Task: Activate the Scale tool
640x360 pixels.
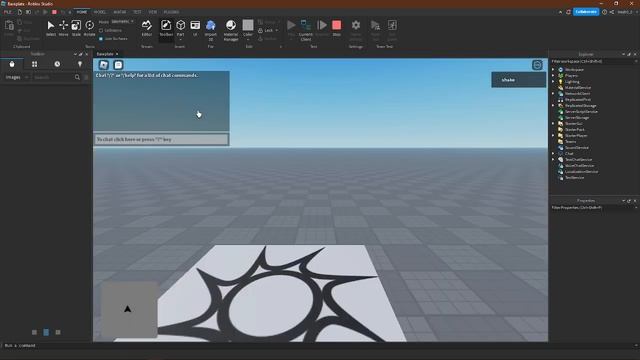Action: (76, 28)
